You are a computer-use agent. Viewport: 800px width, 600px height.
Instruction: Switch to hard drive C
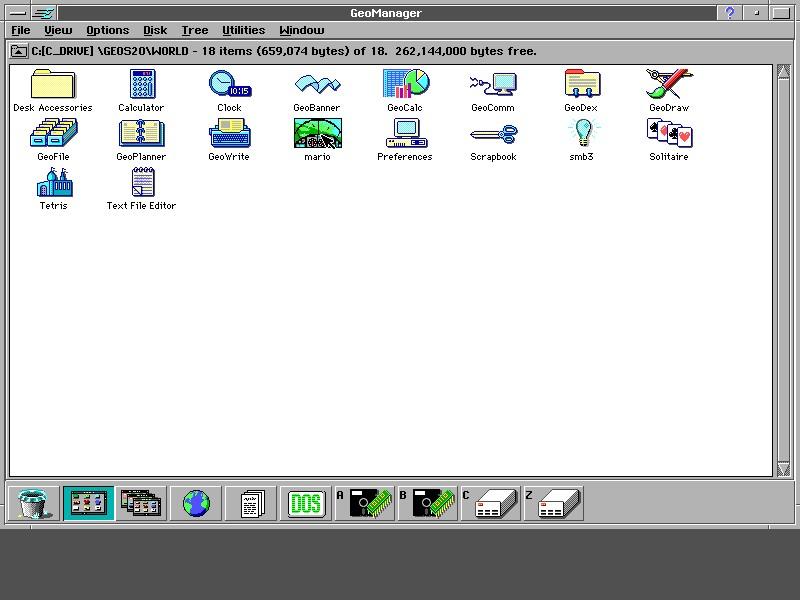tap(491, 504)
